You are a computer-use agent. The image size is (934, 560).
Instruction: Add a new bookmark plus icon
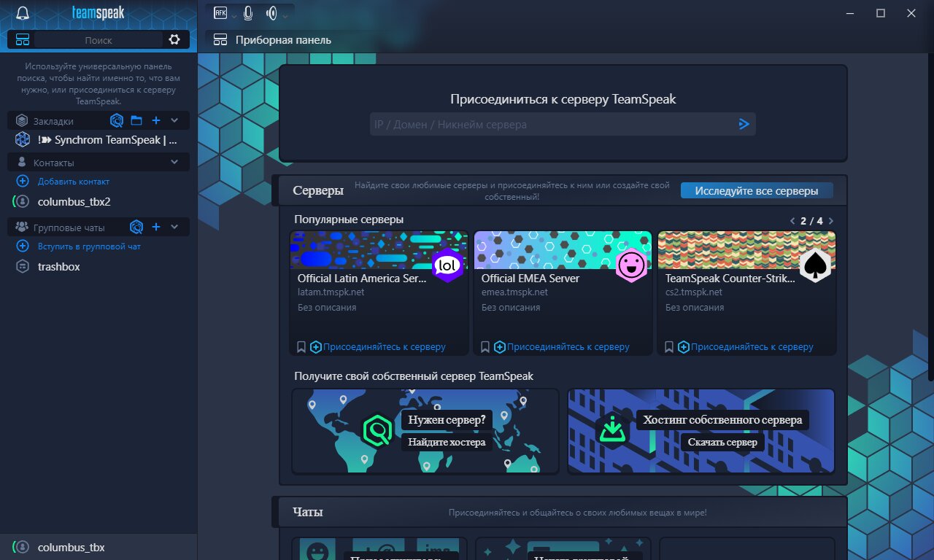pos(156,120)
